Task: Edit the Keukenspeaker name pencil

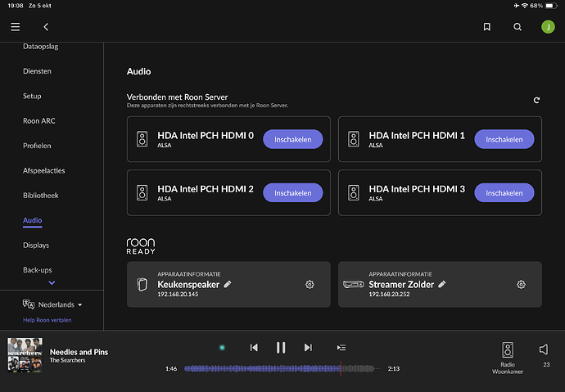Action: pos(228,284)
